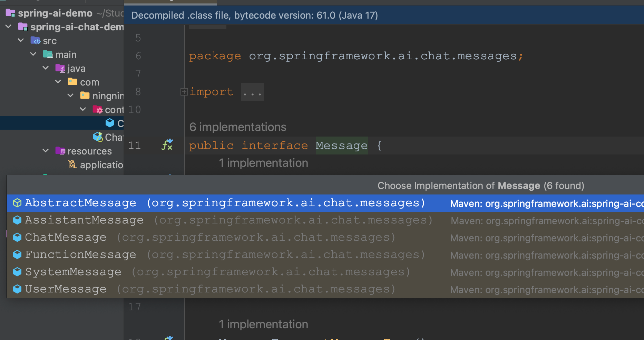The width and height of the screenshot is (644, 340).
Task: Click the SystemMessage class icon
Action: pyautogui.click(x=17, y=272)
